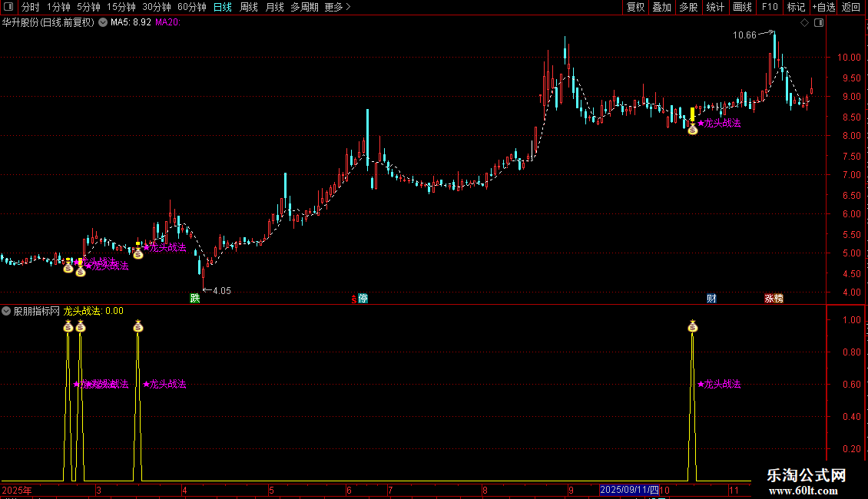The height and width of the screenshot is (499, 868).
Task: Click October money bag on indicator panel
Action: click(x=693, y=326)
